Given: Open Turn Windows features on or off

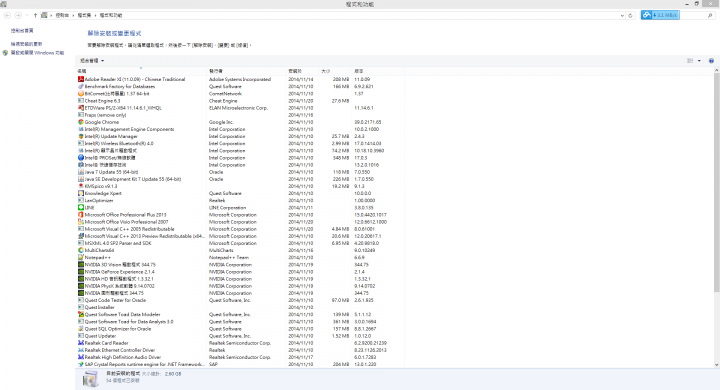Looking at the screenshot, I should click(38, 53).
